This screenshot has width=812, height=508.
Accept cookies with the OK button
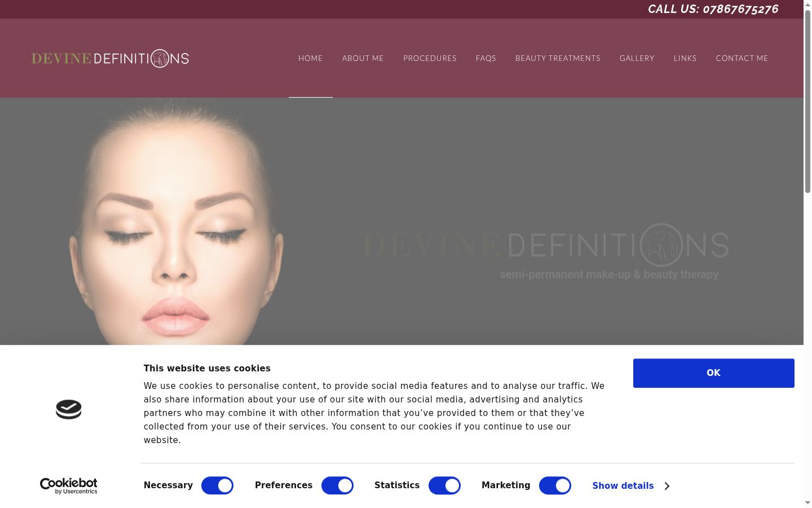[x=714, y=373]
